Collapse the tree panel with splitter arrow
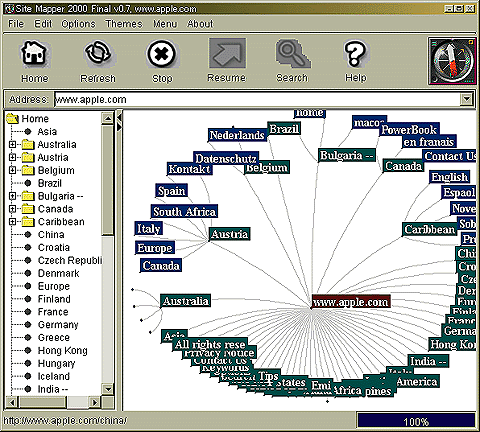Viewport: 480px width, 432px height. tap(119, 118)
